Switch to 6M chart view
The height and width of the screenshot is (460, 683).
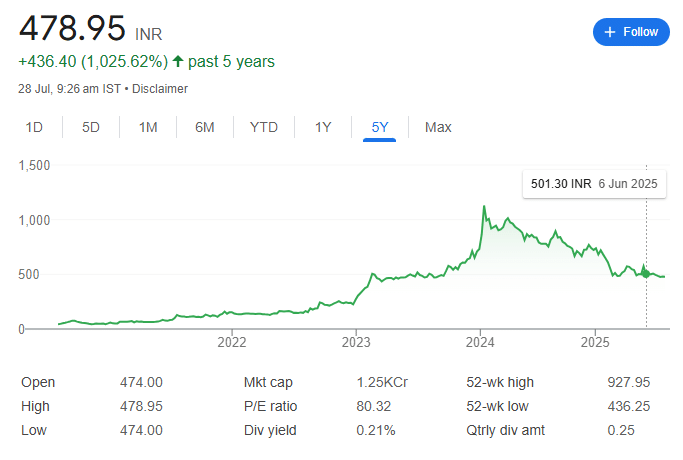point(205,127)
